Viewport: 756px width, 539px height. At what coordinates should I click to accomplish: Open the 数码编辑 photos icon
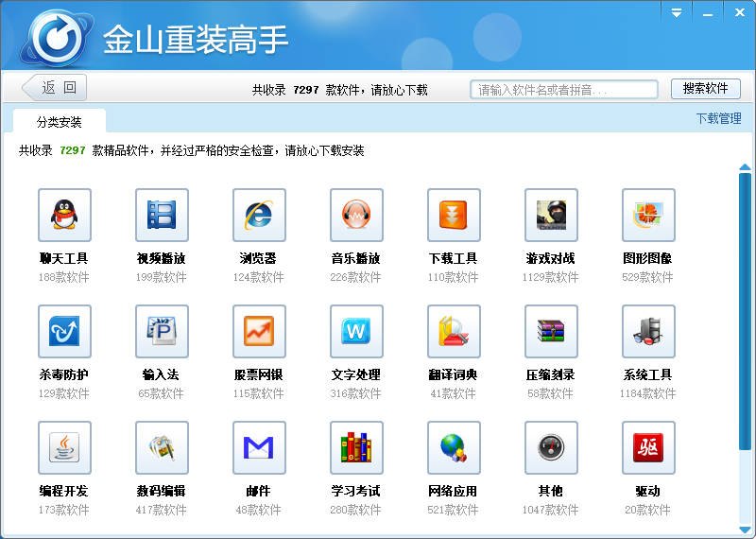162,448
